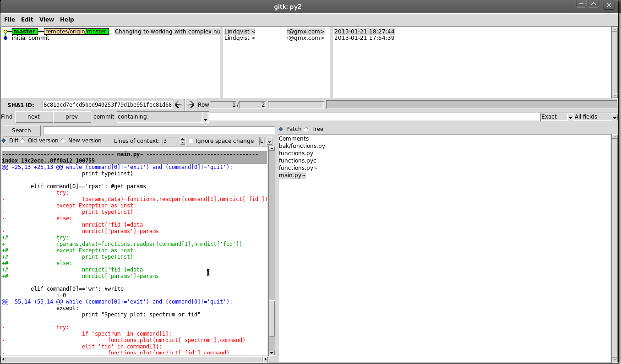This screenshot has height=364, width=621.
Task: Click the row number field showing 1
Action: click(223, 105)
